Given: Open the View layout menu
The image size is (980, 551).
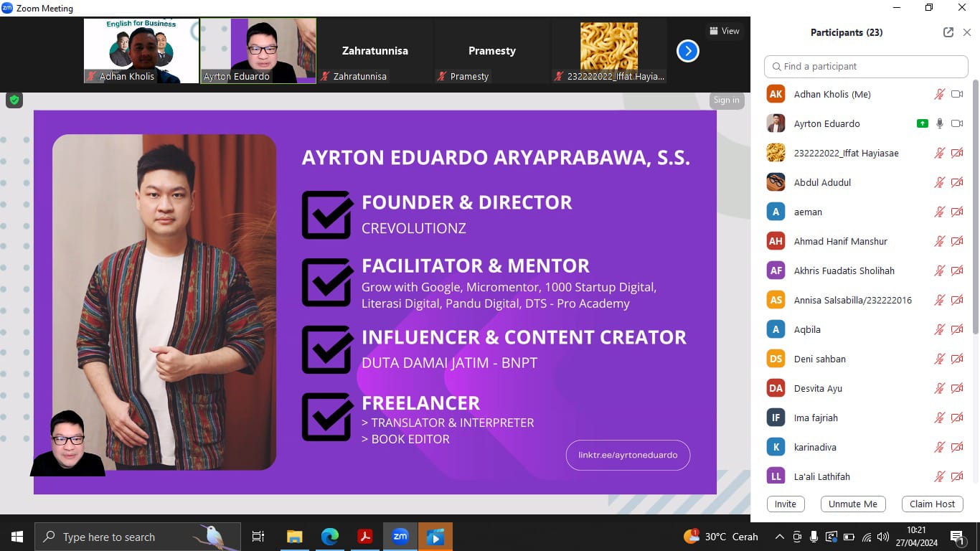Looking at the screenshot, I should (724, 31).
